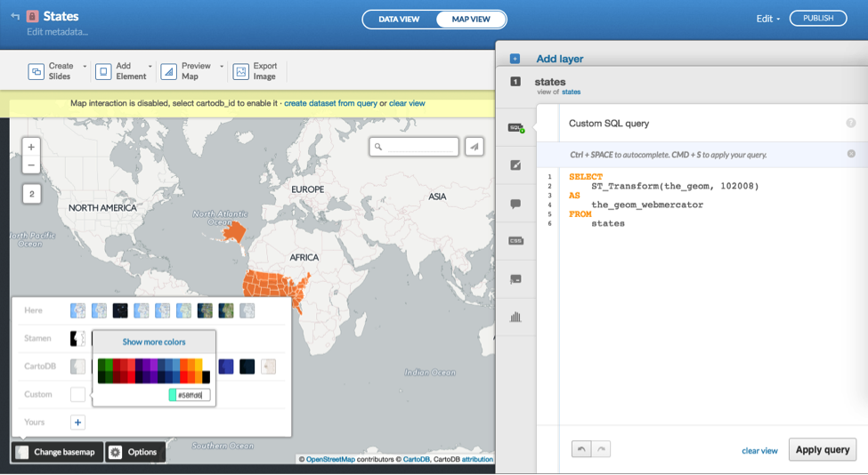Screen dimensions: 868x475
Task: Open the SQL panel icon in sidebar
Action: click(516, 128)
